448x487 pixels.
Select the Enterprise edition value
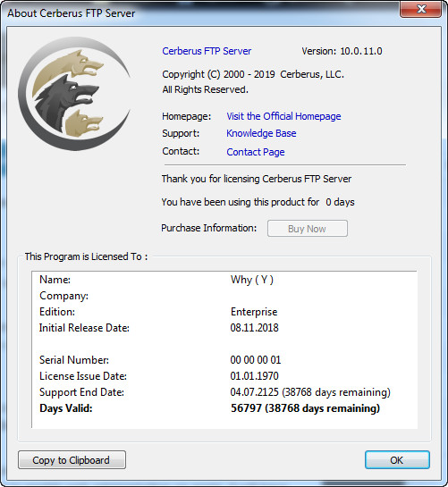[254, 312]
